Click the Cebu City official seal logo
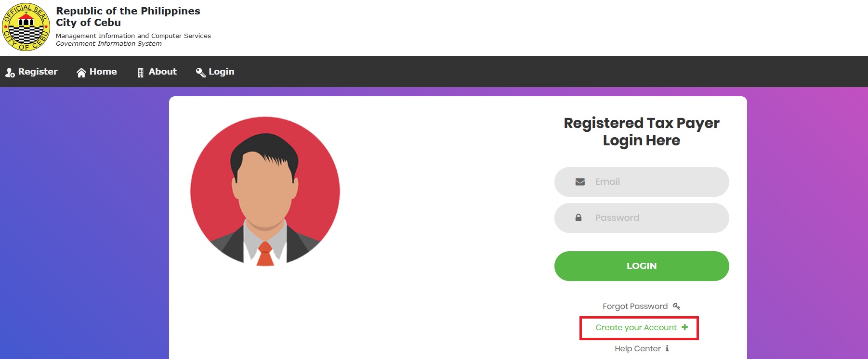868x359 pixels. click(26, 27)
